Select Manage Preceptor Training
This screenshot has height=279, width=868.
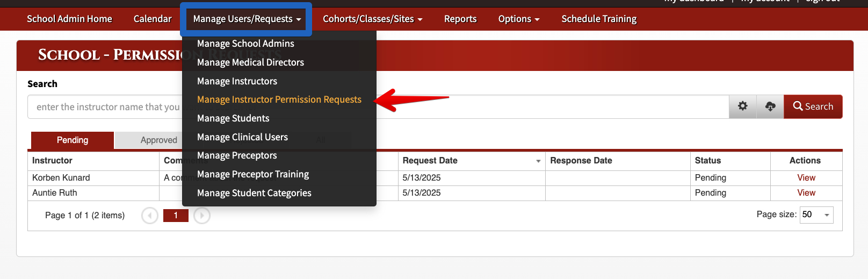[253, 174]
